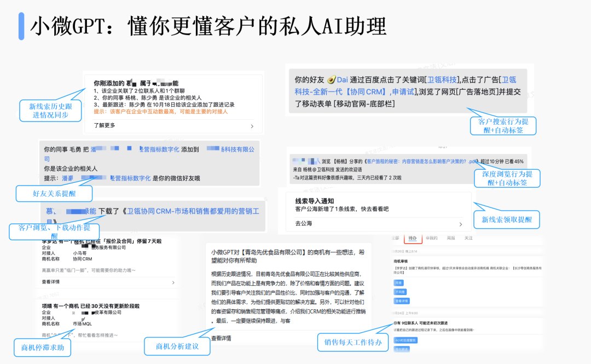Go to the 关注 tab
This screenshot has width=591, height=364.
coord(468,238)
